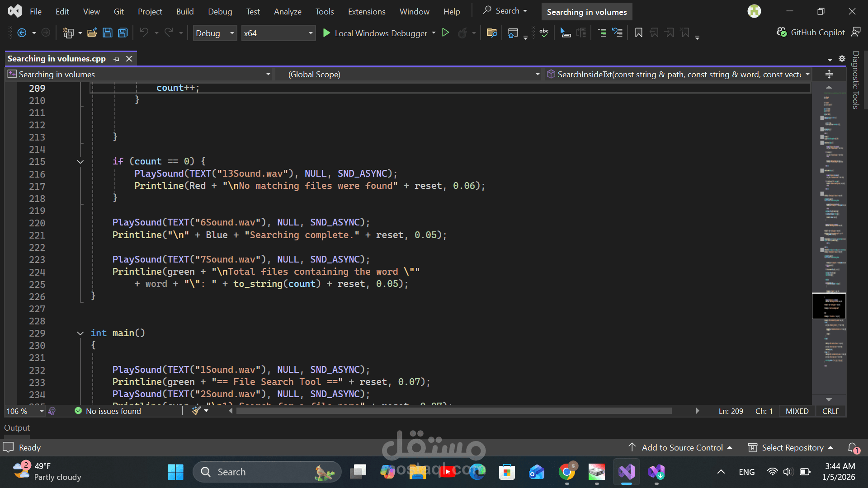Click the Find in Files folder icon
Viewport: 868px width, 488px height.
pyautogui.click(x=492, y=33)
